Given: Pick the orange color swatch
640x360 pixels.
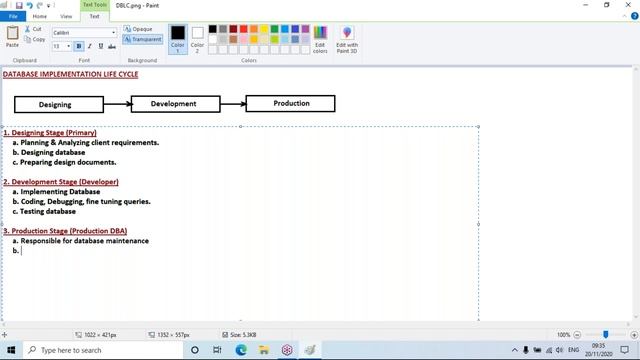Looking at the screenshot, I should pyautogui.click(x=254, y=29).
